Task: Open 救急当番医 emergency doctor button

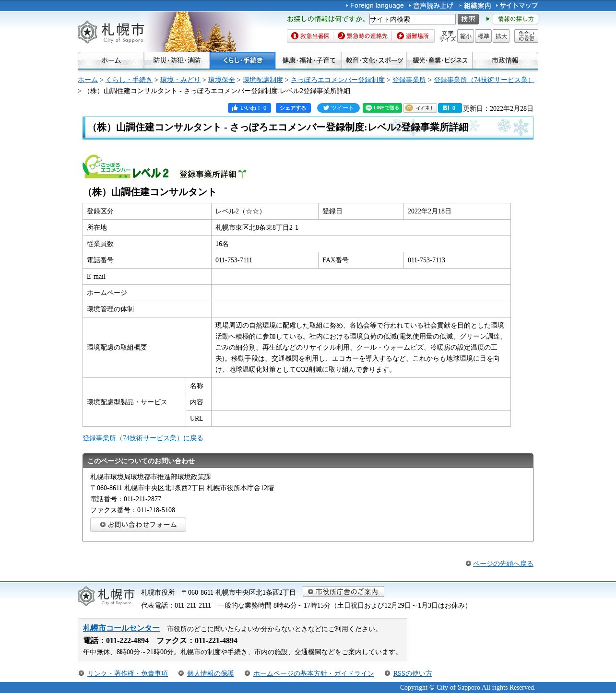Action: click(x=310, y=36)
